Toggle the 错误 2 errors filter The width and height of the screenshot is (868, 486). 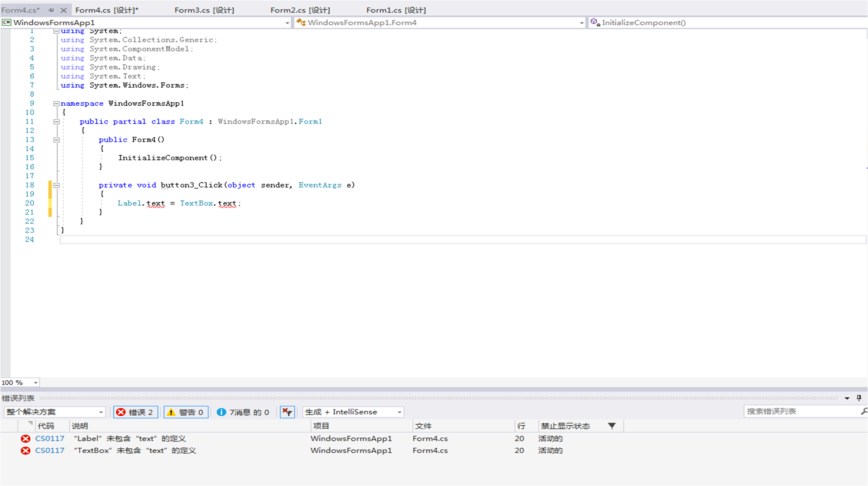coord(136,412)
